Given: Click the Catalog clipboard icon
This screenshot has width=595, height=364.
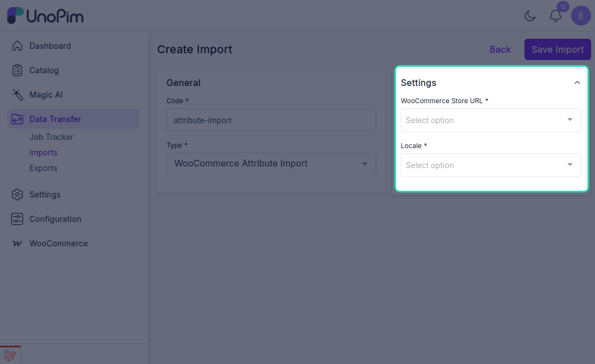Looking at the screenshot, I should (x=17, y=70).
